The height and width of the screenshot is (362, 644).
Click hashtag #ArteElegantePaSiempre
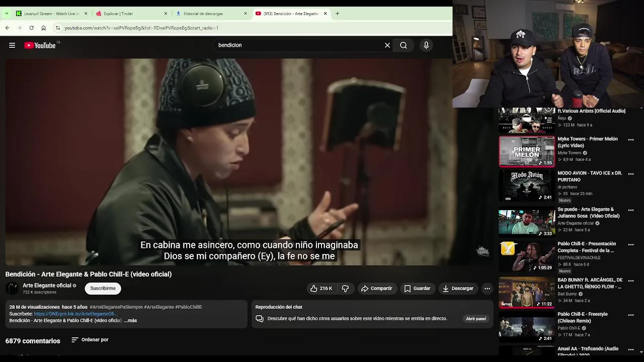pyautogui.click(x=116, y=307)
